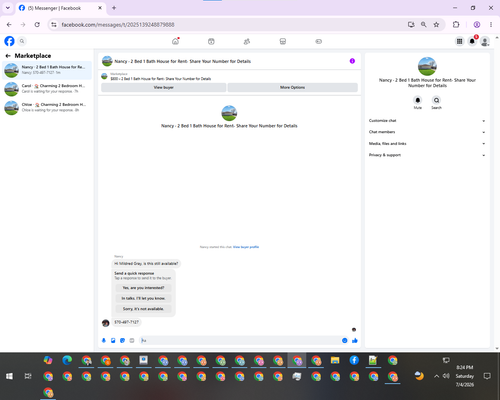Open a new browser tab
The image size is (500, 400).
(114, 8)
